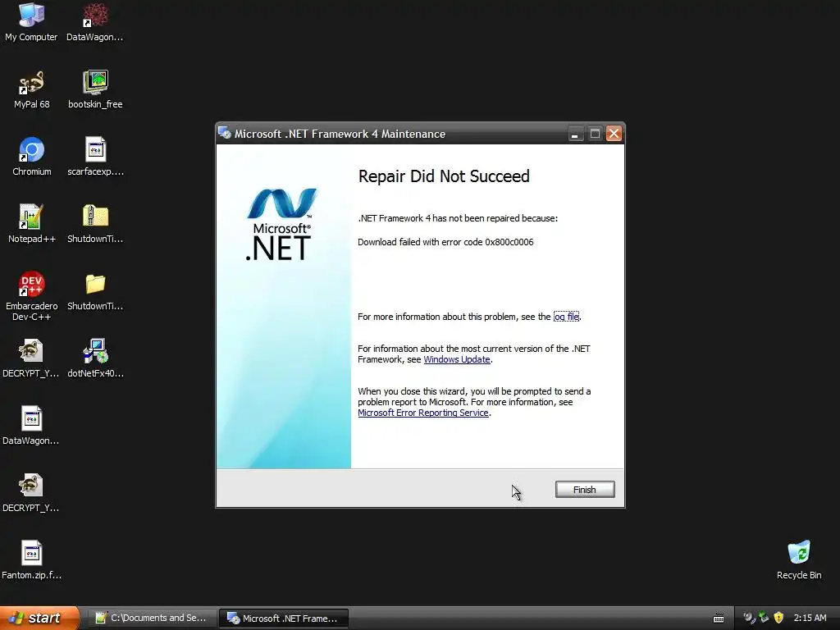
Task: Open the Windows Update link
Action: pos(456,359)
